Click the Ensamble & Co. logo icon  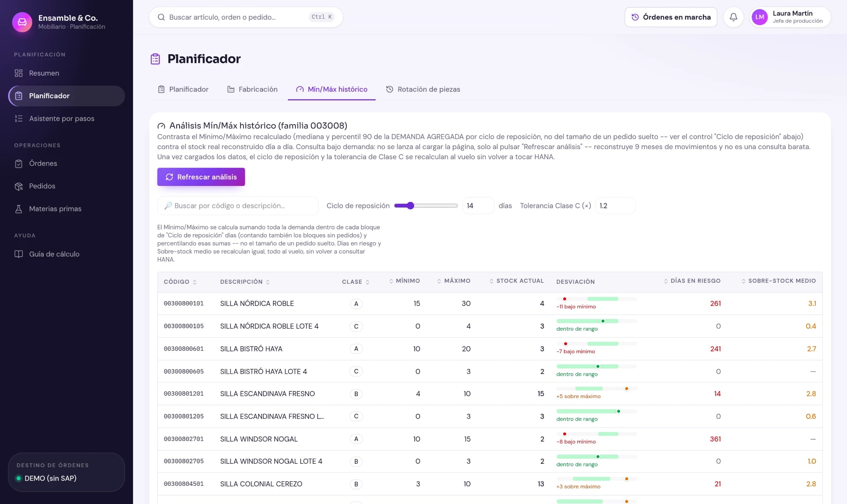point(22,22)
